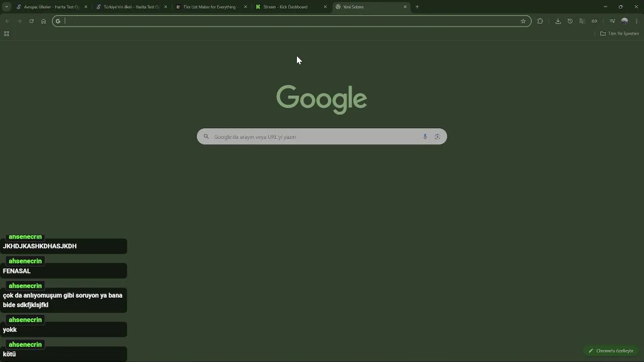
Task: Click the magnifier icon in search box
Action: pos(206,137)
